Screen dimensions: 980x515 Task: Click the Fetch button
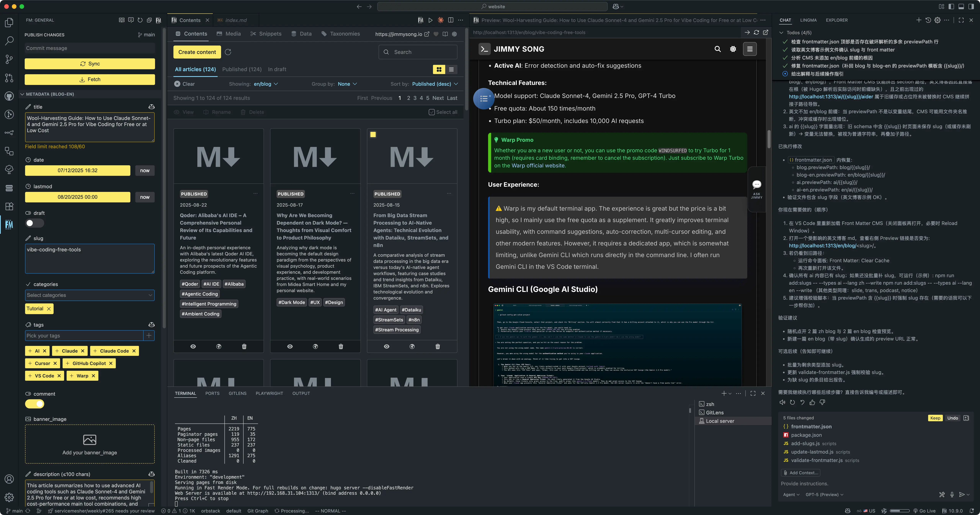(x=90, y=80)
